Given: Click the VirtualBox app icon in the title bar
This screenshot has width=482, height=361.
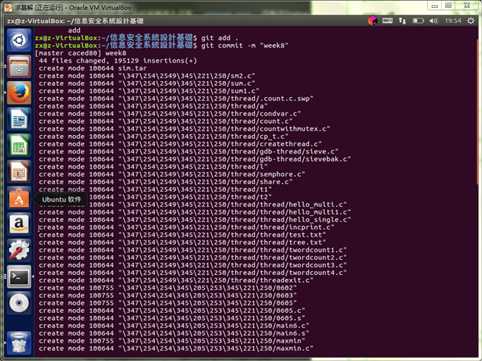Looking at the screenshot, I should (8, 7).
